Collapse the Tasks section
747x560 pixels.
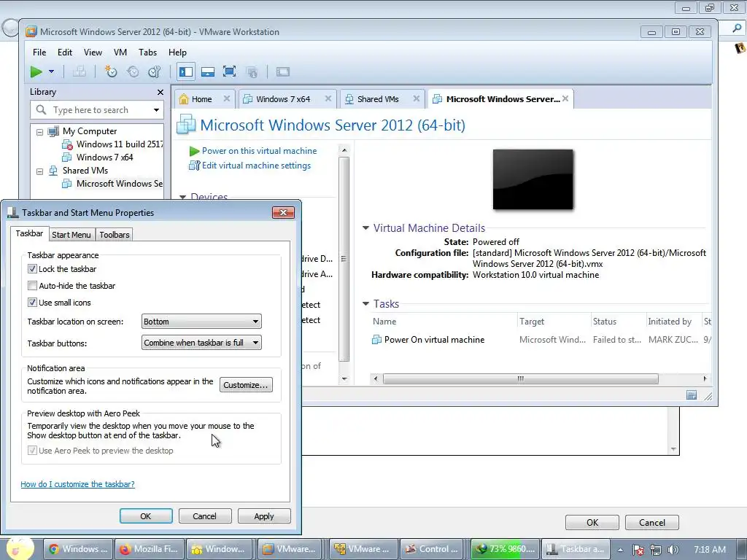click(366, 303)
